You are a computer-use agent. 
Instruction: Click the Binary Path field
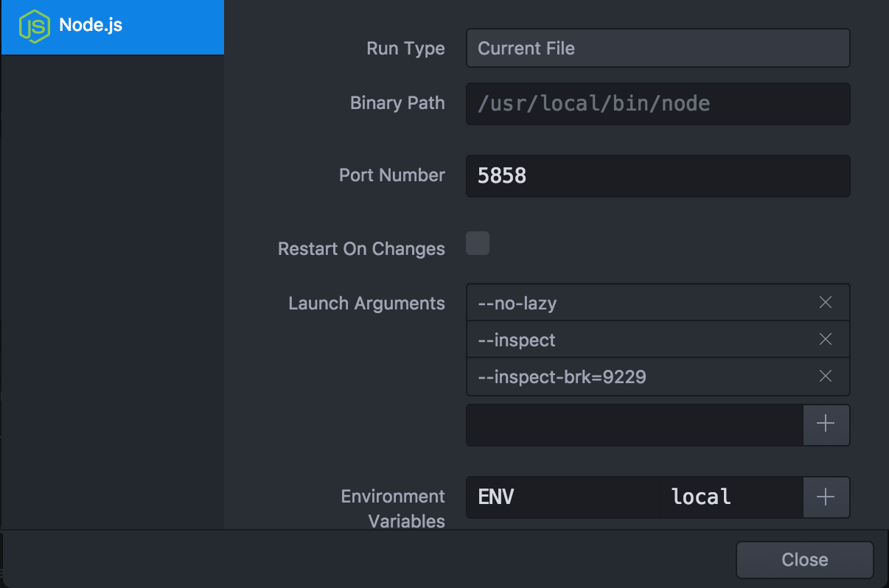pos(658,103)
